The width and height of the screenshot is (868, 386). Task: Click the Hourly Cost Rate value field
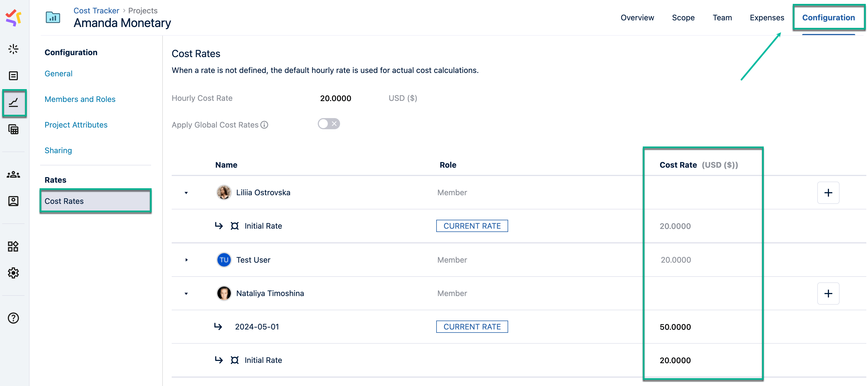point(335,98)
